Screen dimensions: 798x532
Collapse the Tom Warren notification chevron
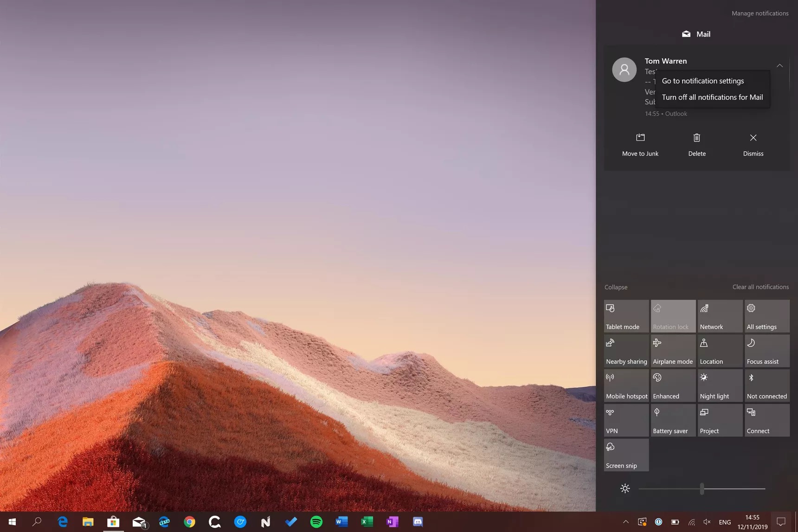(779, 66)
